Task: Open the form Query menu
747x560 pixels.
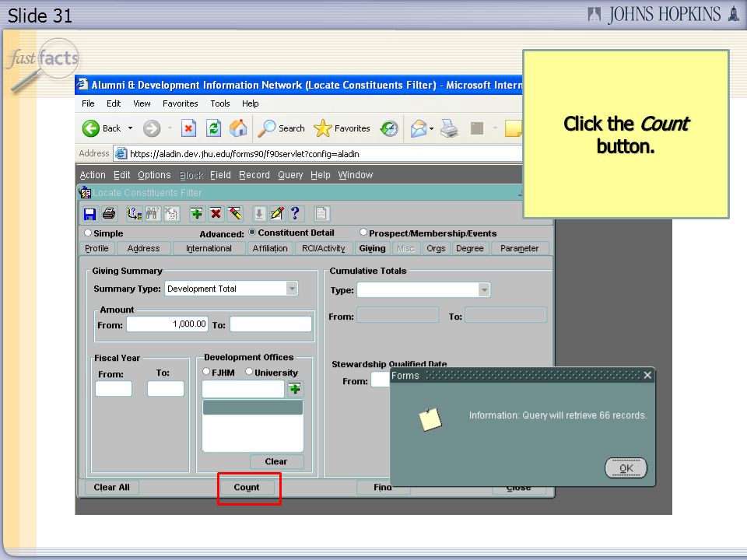Action: (x=290, y=175)
